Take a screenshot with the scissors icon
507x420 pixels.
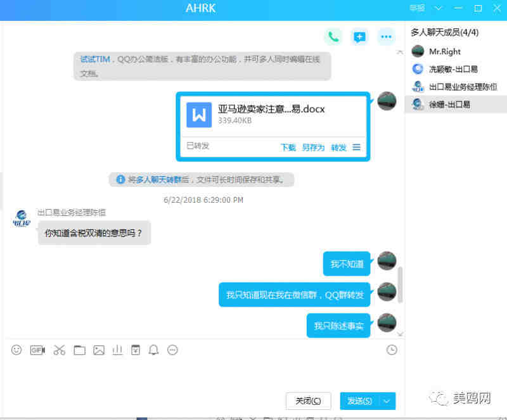[x=59, y=350]
